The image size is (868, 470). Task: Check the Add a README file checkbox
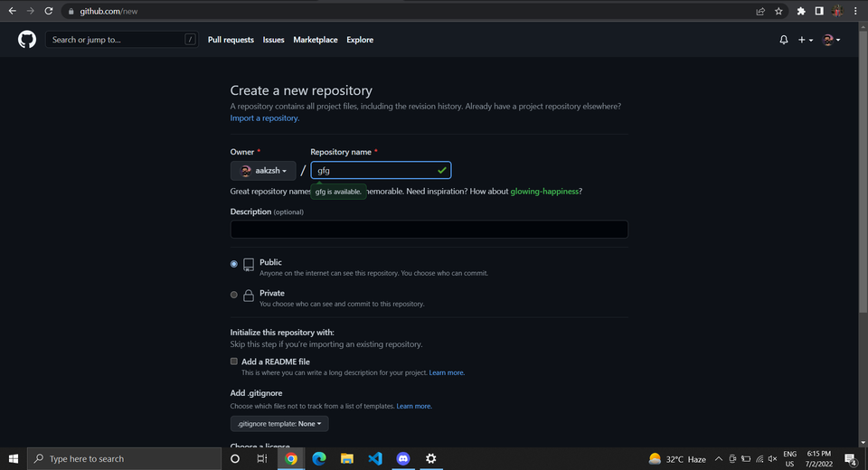point(233,362)
